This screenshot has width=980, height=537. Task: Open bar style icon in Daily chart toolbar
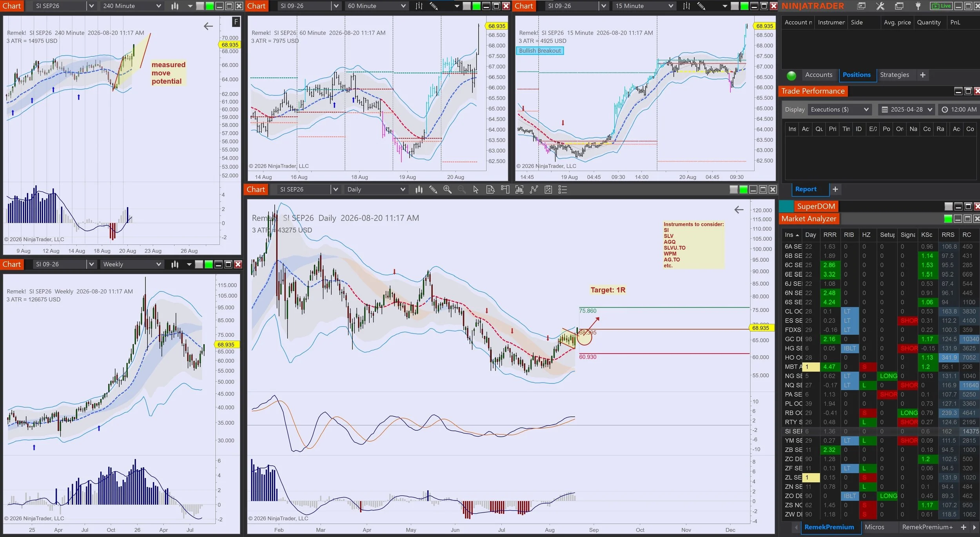pos(419,190)
